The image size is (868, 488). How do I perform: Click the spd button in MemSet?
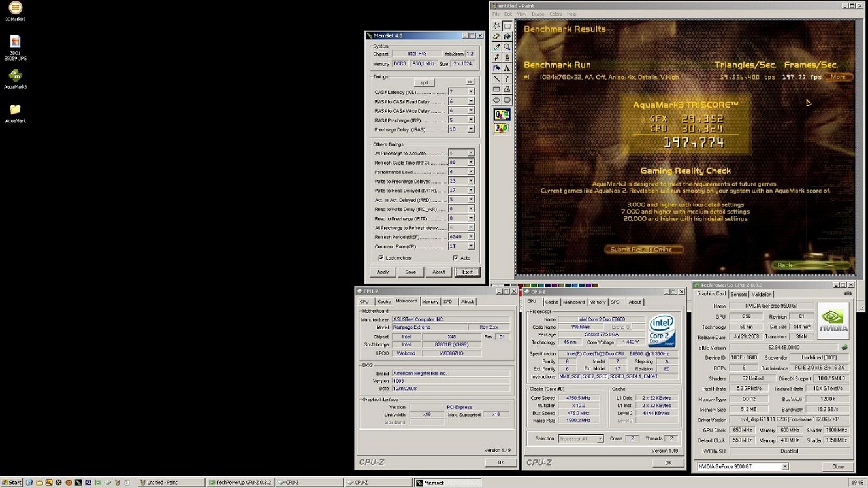pos(424,82)
